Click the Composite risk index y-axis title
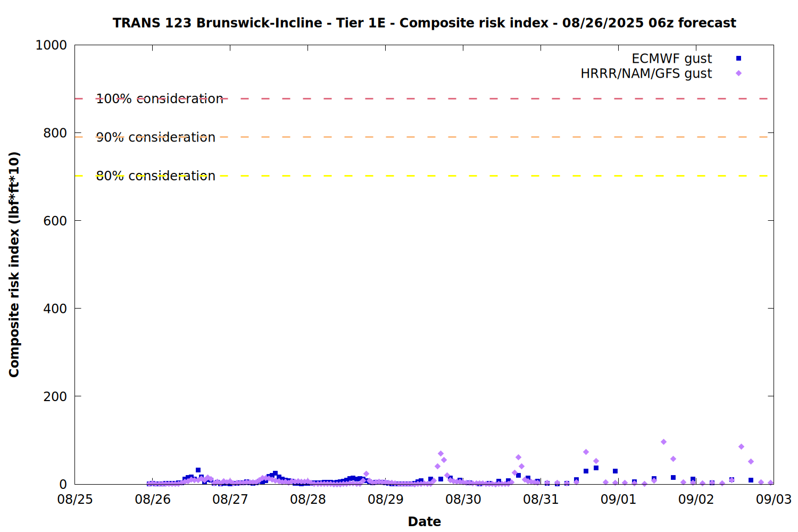The image size is (798, 532). pos(14,264)
